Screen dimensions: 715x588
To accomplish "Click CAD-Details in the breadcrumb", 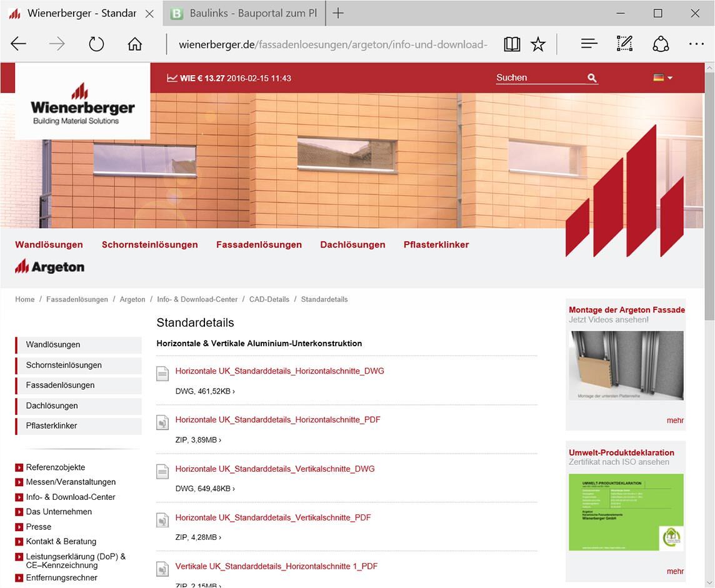I will tap(269, 299).
